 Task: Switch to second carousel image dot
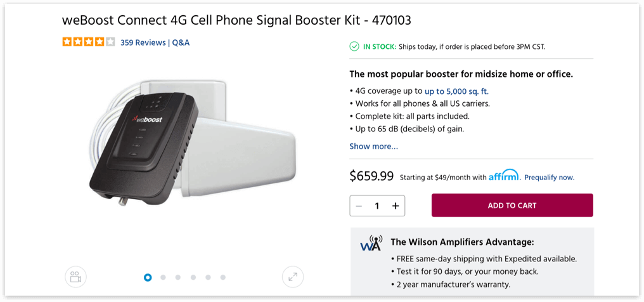tap(163, 277)
